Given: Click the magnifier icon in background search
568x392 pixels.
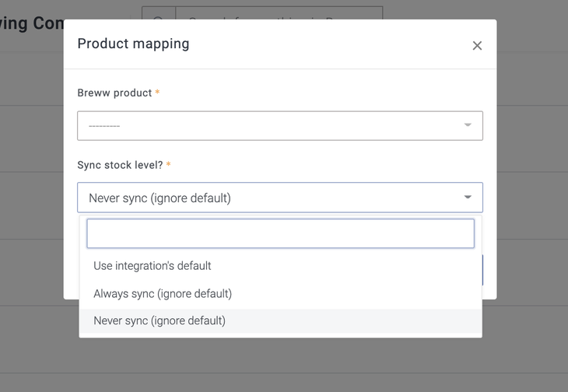Looking at the screenshot, I should [x=159, y=17].
